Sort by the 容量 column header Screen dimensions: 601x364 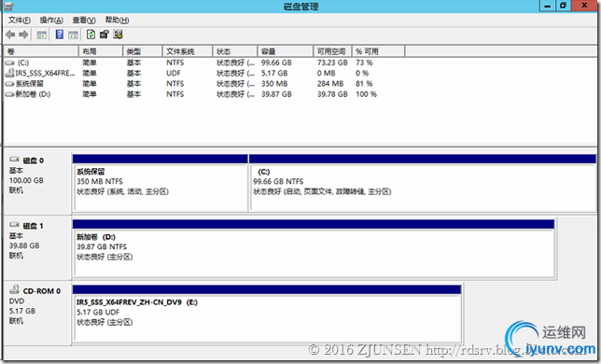pos(286,51)
